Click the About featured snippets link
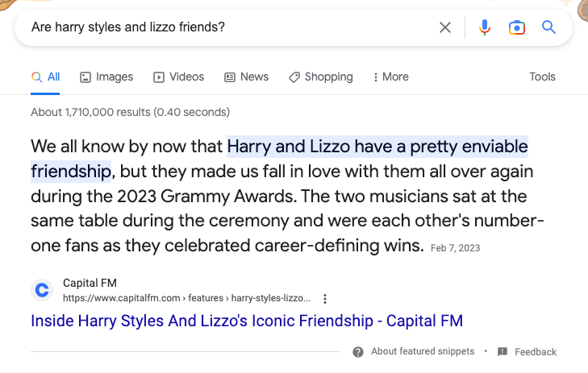The image size is (588, 373). point(423,352)
